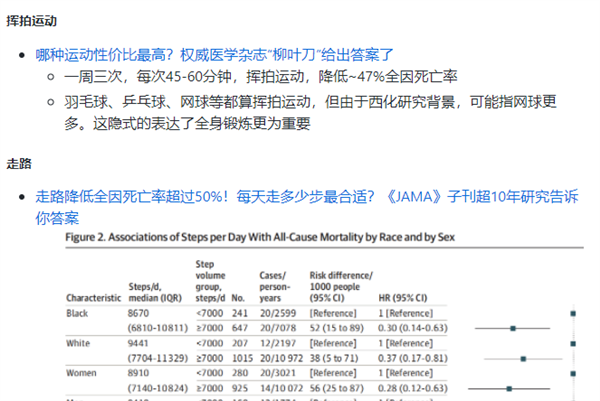Click hazard ratio 0.37 (0.17-0.81)
This screenshot has width=600, height=401.
pos(413,359)
